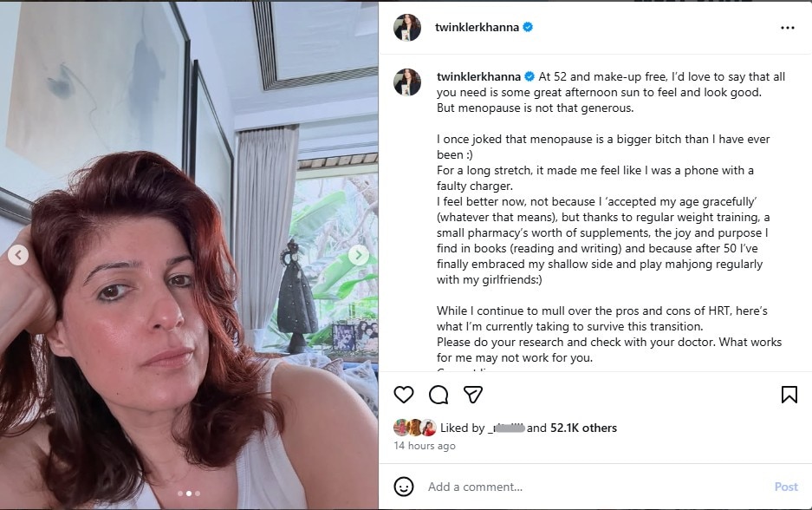The width and height of the screenshot is (812, 510).
Task: Open the post options three-dot menu
Action: (787, 27)
